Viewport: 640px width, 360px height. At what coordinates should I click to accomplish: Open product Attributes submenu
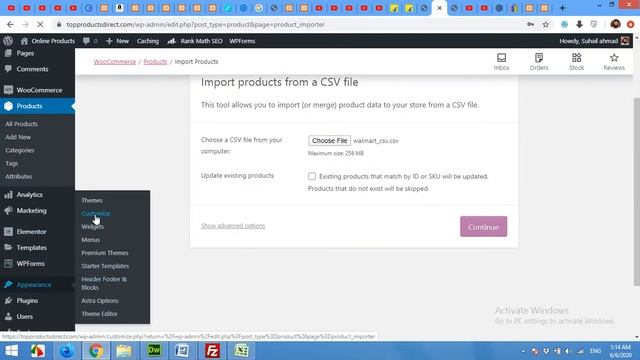click(x=19, y=176)
